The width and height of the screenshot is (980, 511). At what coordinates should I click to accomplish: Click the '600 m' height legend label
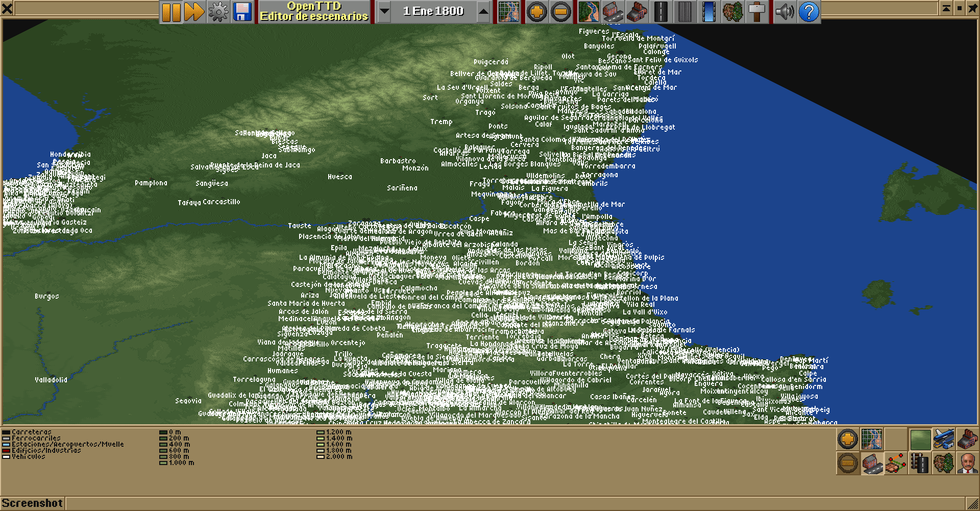pos(179,450)
